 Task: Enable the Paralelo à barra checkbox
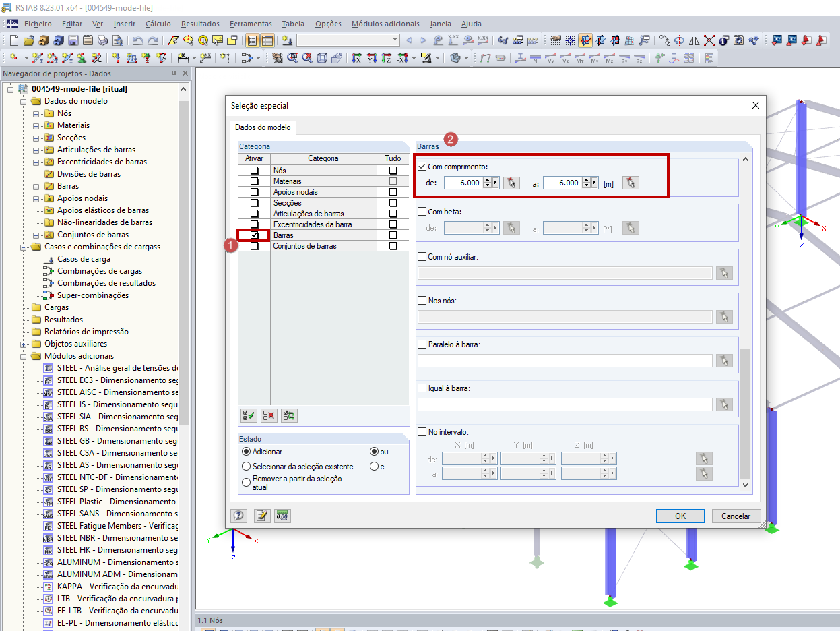[x=422, y=344]
